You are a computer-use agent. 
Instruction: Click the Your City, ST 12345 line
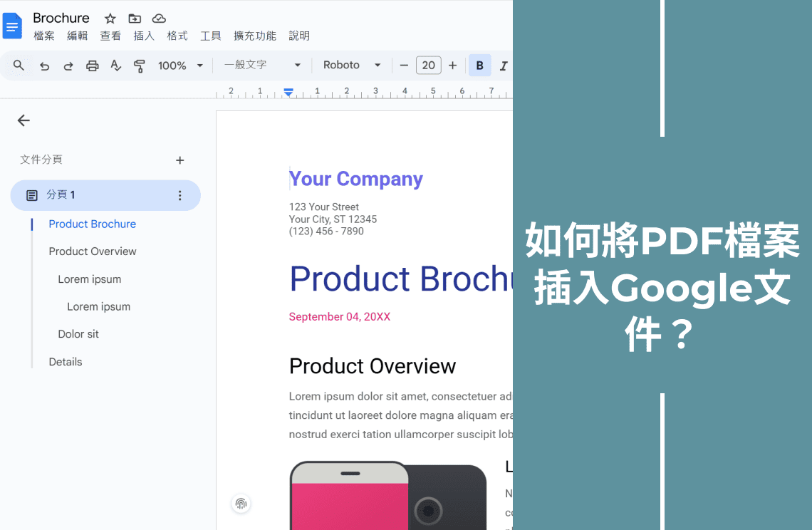(333, 219)
